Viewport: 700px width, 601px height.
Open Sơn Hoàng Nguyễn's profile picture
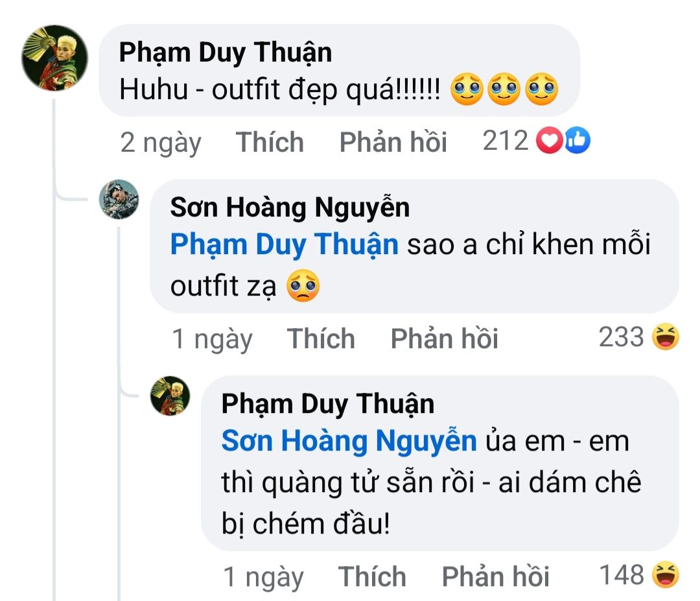point(119,200)
